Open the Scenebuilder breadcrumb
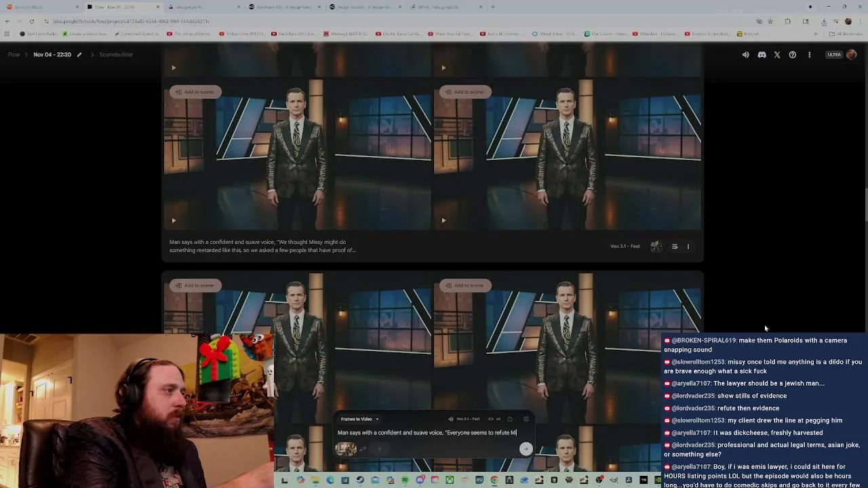This screenshot has width=868, height=488. click(x=116, y=54)
